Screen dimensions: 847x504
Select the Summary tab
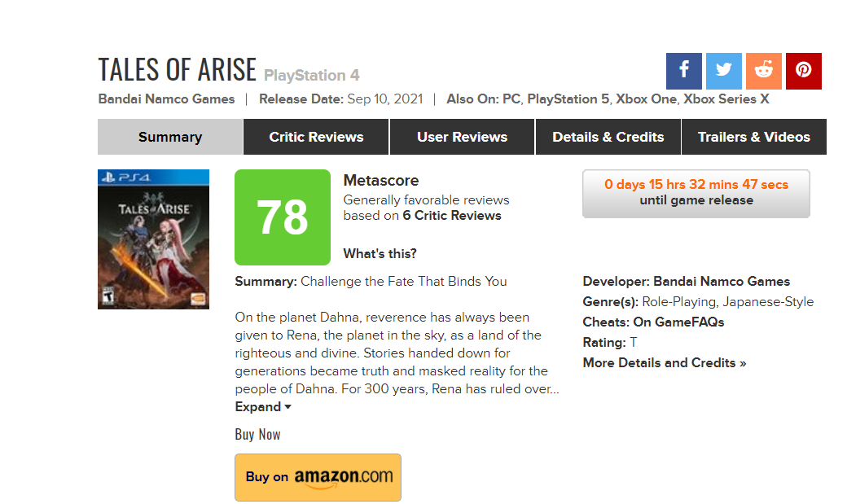click(x=170, y=137)
